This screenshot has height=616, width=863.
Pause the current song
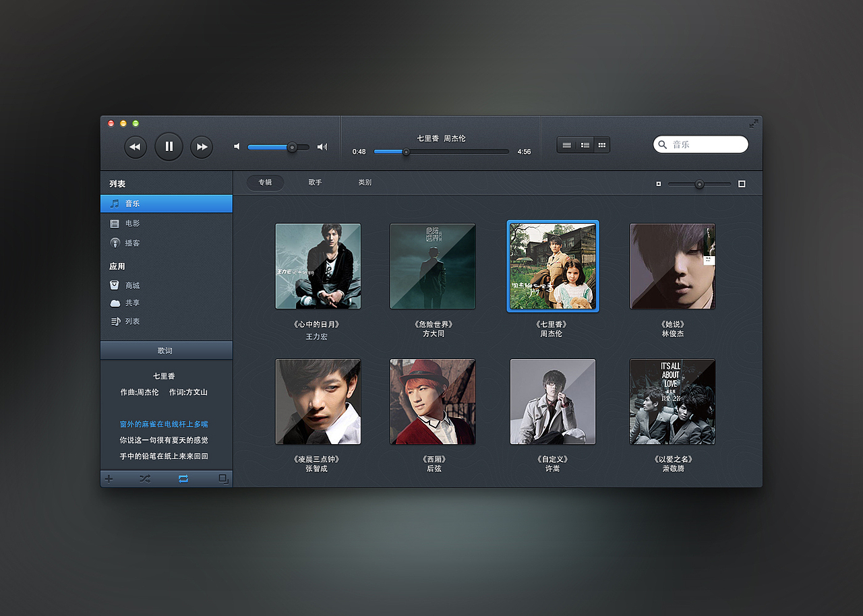pos(169,146)
